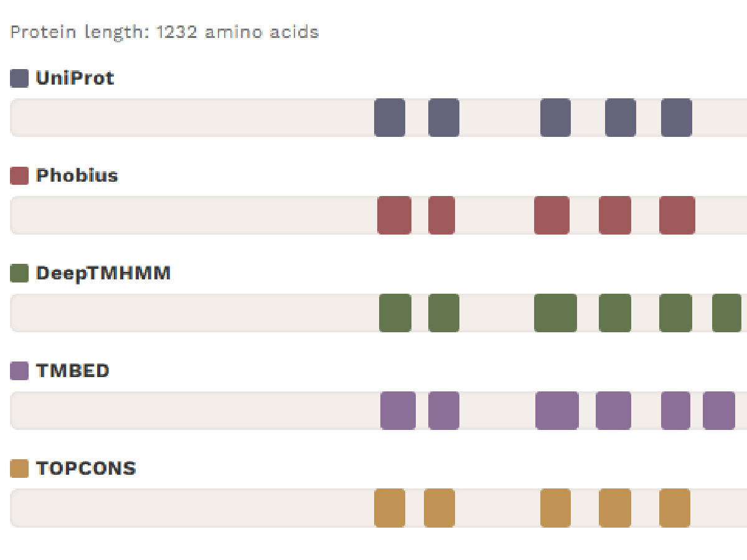Viewport: 747px width, 560px height.
Task: Click the UniProt legend color swatch
Action: coord(19,78)
